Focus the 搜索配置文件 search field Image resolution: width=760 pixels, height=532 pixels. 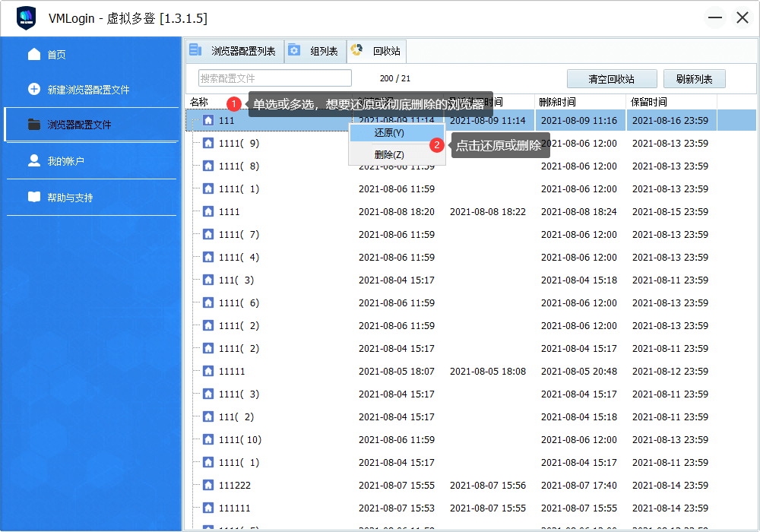point(275,78)
